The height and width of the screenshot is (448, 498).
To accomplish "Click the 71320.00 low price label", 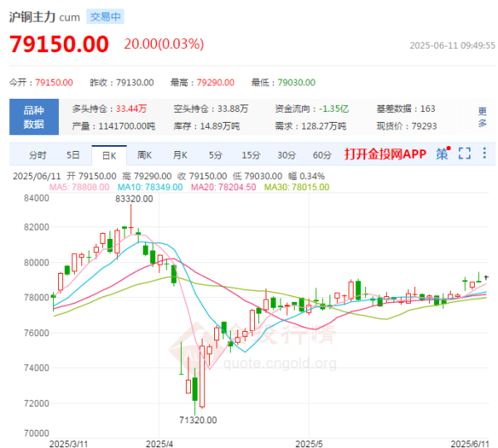I will point(198,420).
